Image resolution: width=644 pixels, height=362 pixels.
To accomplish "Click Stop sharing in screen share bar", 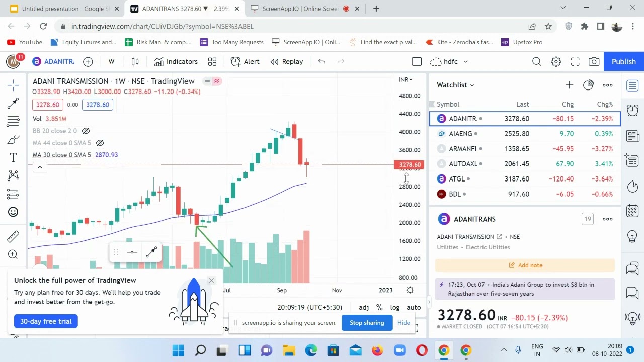I will (367, 323).
